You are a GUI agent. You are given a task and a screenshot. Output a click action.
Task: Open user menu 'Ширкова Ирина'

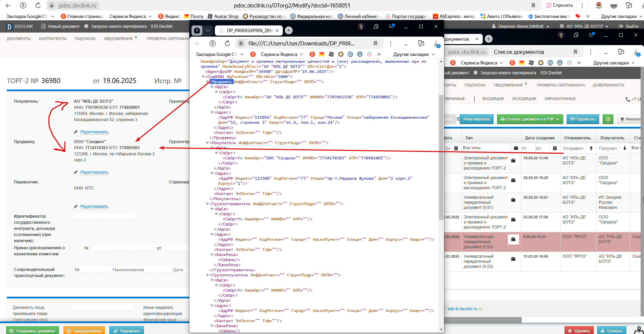(520, 26)
